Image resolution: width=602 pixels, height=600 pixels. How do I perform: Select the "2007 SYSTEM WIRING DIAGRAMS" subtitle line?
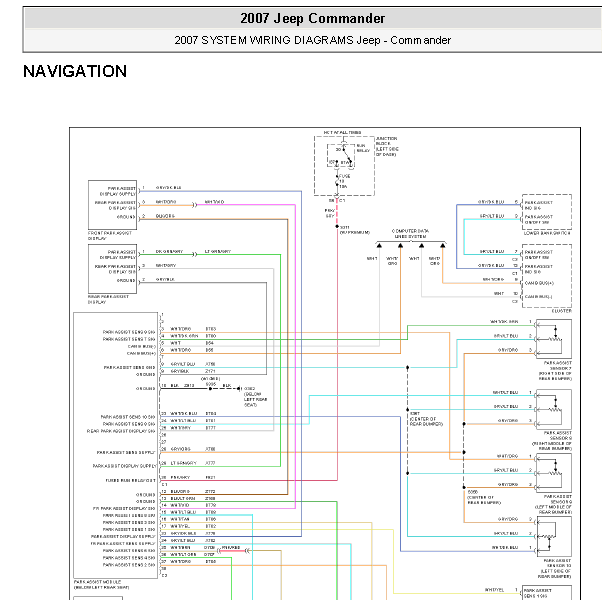(x=313, y=40)
